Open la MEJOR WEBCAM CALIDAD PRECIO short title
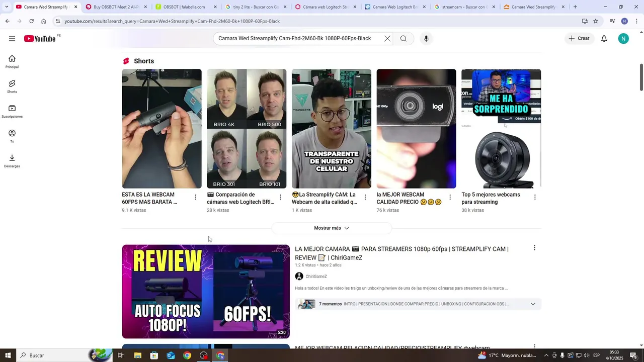Image resolution: width=644 pixels, height=362 pixels. [409, 198]
